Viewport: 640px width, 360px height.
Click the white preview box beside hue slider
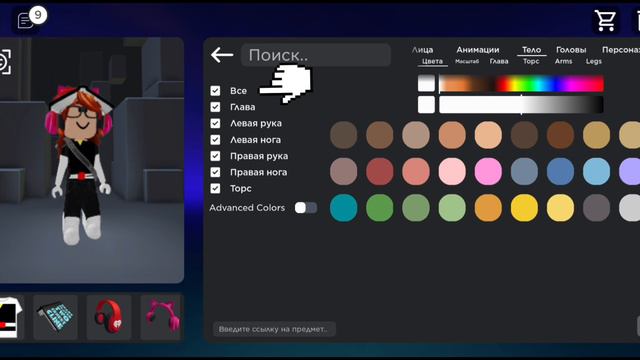pyautogui.click(x=426, y=84)
